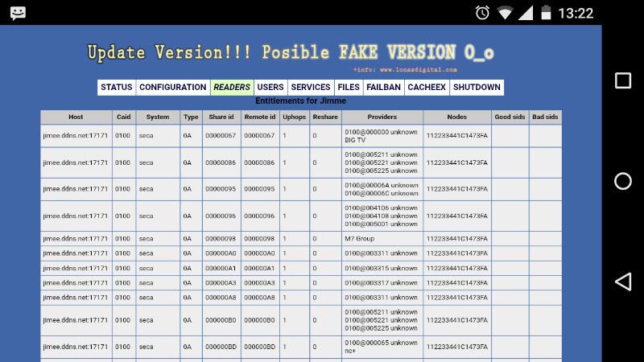Viewport: 644px width, 362px height.
Task: Go to the USERS tab
Action: (270, 88)
